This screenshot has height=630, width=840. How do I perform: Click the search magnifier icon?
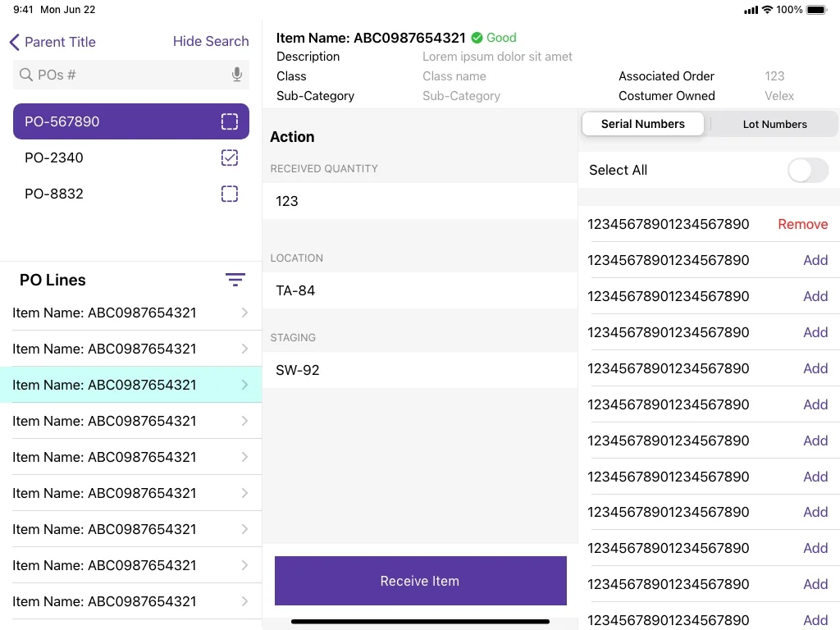point(25,75)
